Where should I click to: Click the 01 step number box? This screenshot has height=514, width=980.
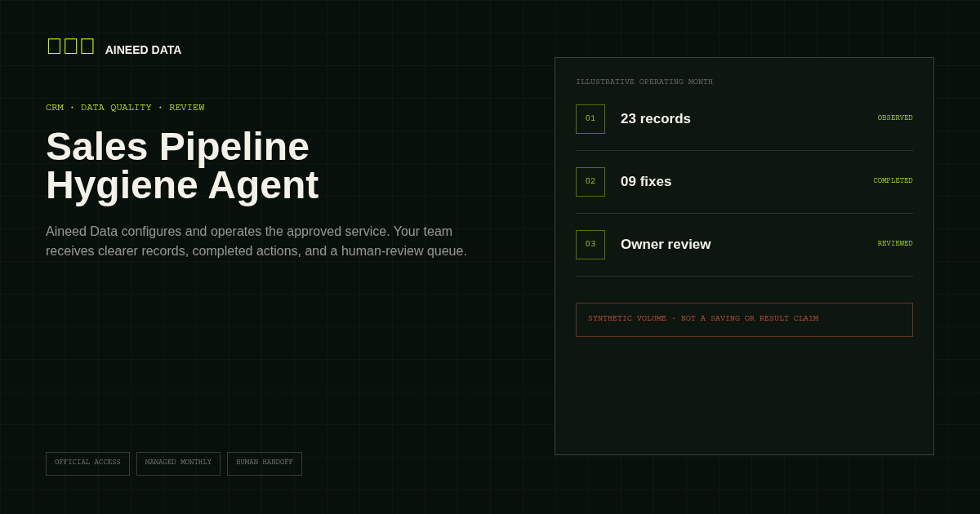point(590,119)
